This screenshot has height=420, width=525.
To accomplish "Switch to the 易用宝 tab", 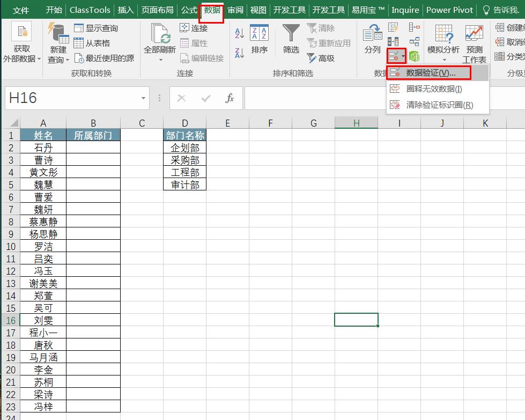I will (x=368, y=10).
